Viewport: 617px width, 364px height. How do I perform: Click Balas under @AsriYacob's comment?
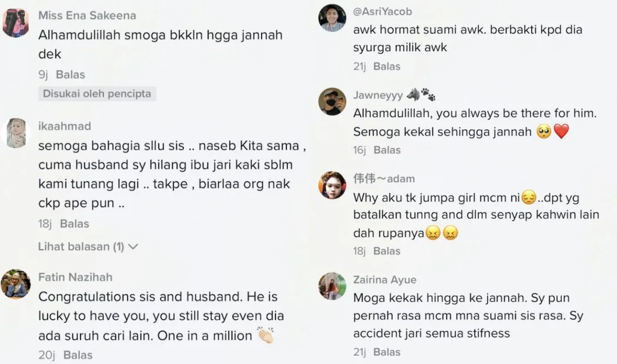387,66
